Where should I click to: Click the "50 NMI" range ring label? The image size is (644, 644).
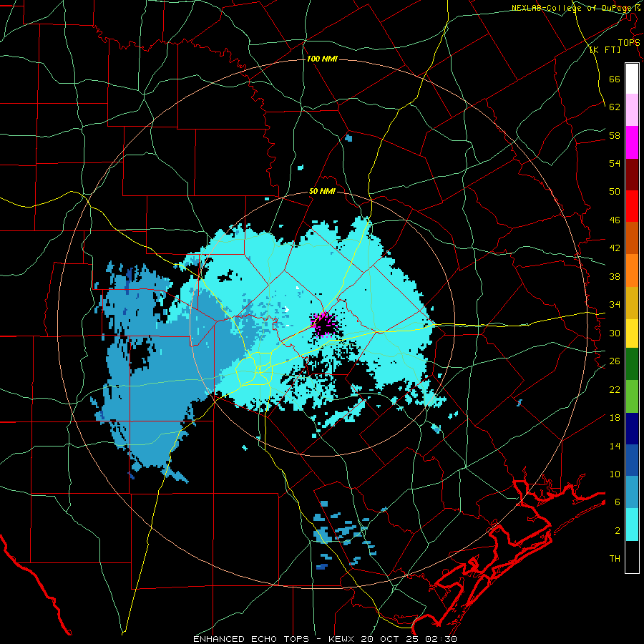[x=322, y=191]
